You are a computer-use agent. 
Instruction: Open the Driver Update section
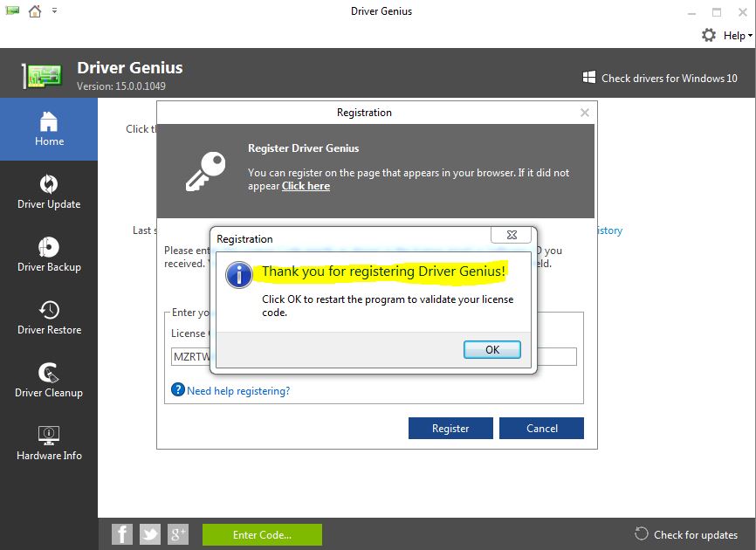point(49,192)
